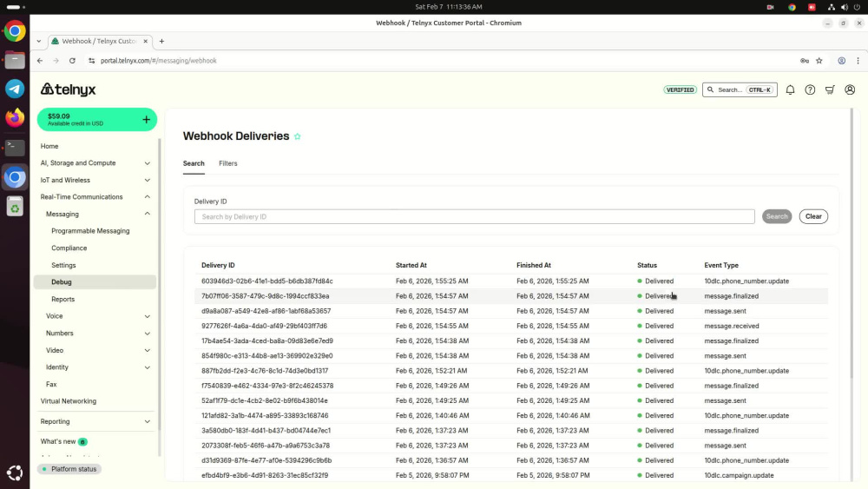The width and height of the screenshot is (868, 489).
Task: Open a new browser tab
Action: [161, 41]
